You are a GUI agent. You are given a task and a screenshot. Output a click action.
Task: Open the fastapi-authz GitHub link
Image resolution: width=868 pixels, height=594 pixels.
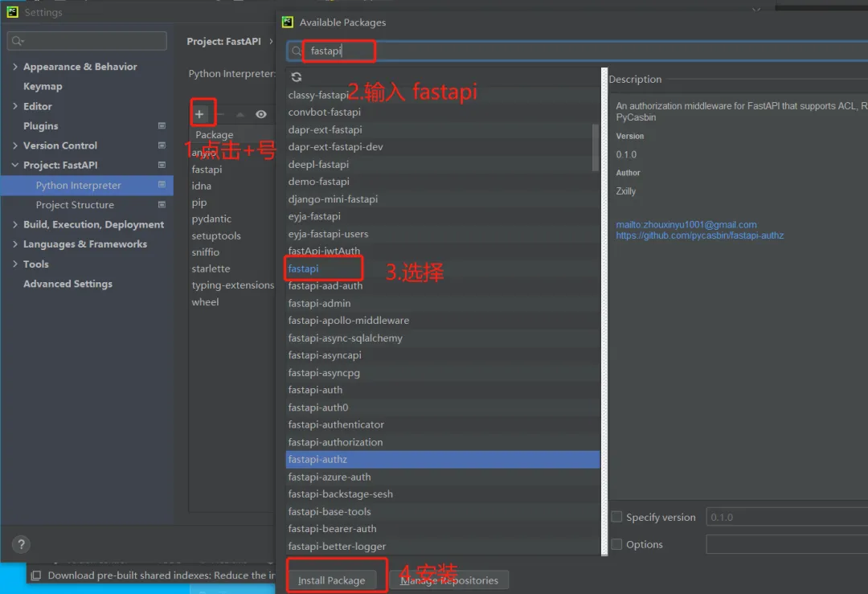pyautogui.click(x=700, y=236)
